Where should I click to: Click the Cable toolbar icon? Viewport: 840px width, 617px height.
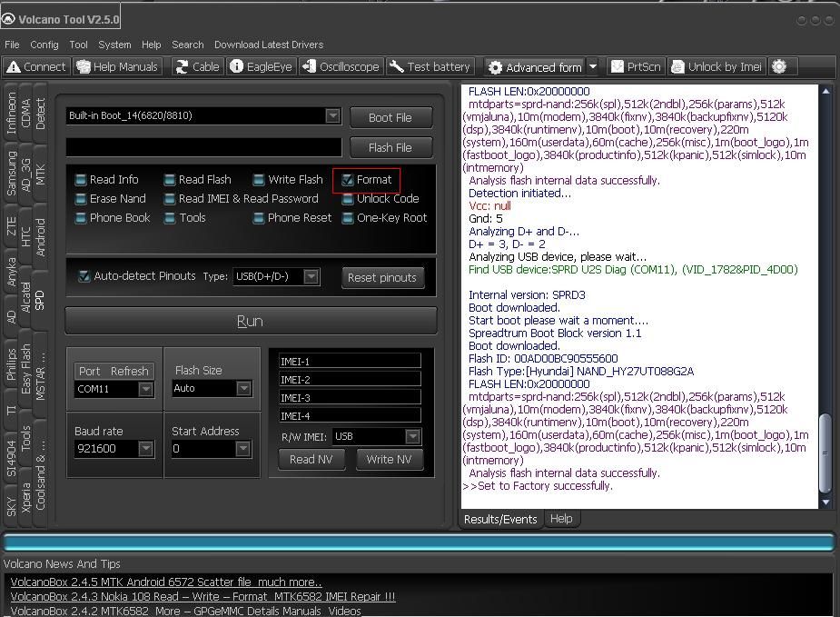click(x=197, y=66)
